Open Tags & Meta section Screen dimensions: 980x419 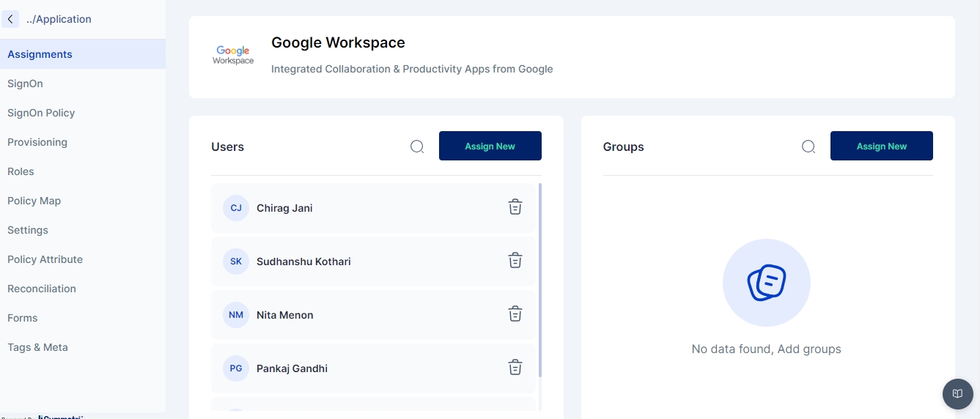point(37,347)
